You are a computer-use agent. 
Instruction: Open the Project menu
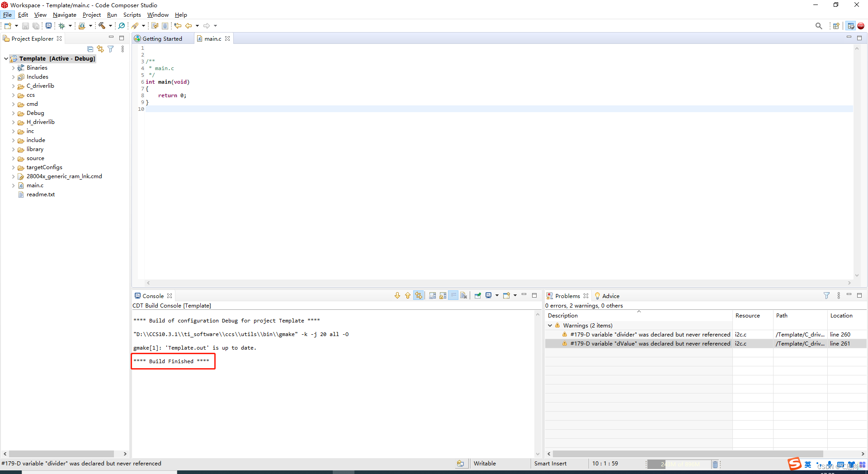[92, 15]
